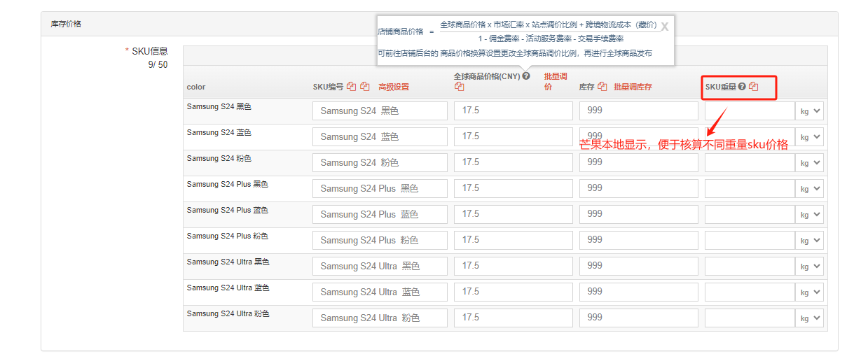Image resolution: width=868 pixels, height=354 pixels.
Task: Click stock field 999 for Samsung S24 黑色
Action: (639, 111)
